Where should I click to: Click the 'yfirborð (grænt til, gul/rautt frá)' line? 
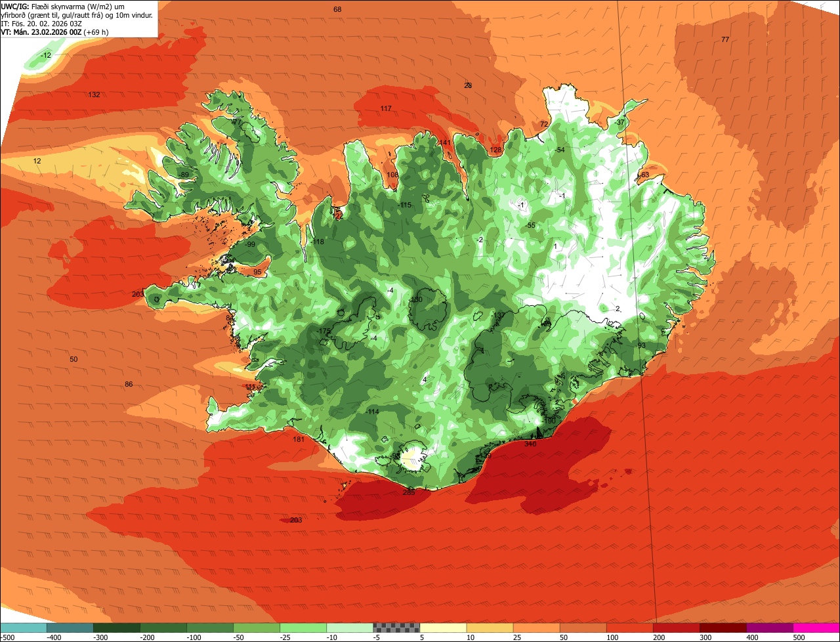click(77, 14)
